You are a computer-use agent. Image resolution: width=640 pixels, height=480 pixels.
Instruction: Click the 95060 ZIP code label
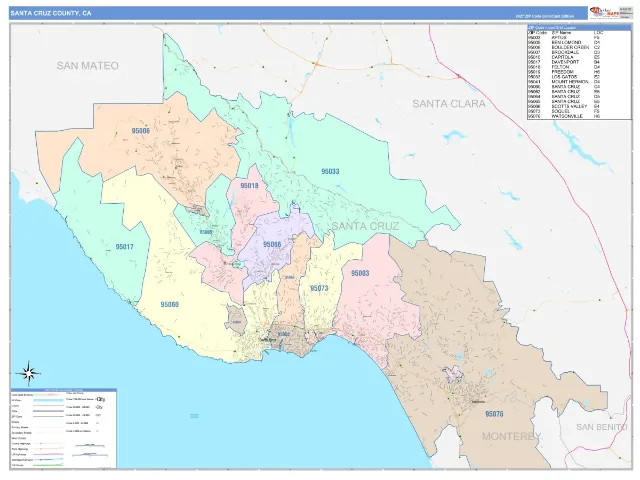coord(169,304)
